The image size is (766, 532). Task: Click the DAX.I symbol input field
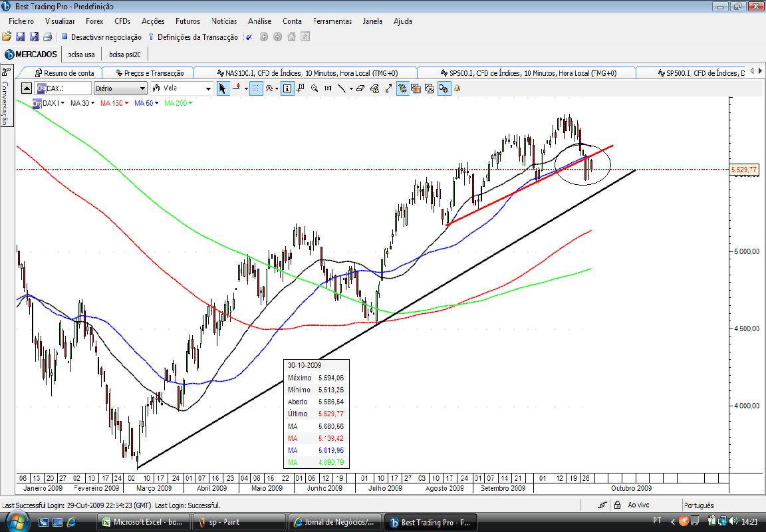[x=64, y=88]
